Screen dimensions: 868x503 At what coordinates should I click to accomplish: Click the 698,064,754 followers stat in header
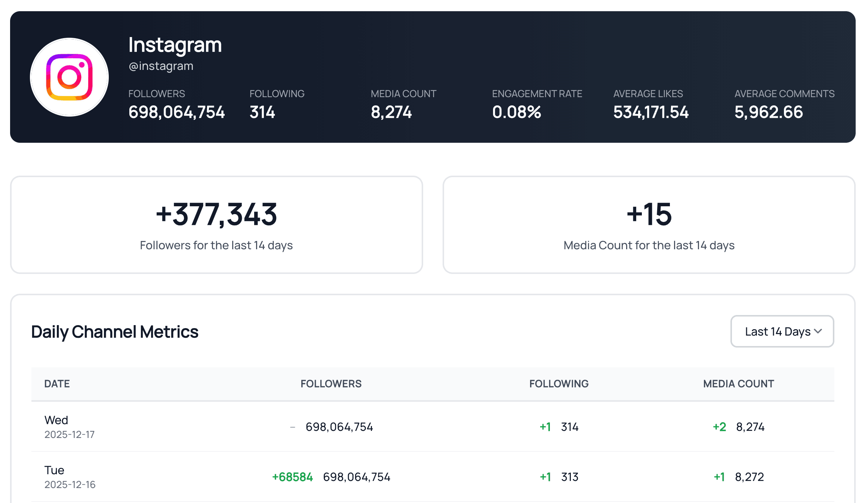pos(176,112)
